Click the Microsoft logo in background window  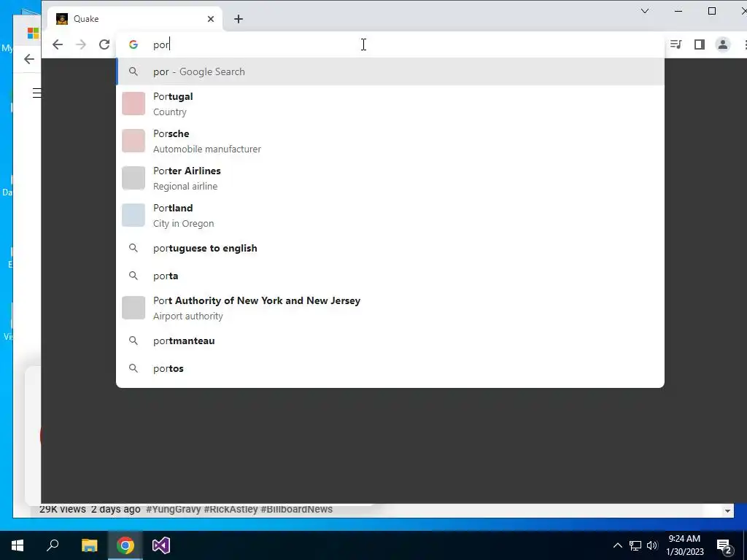33,33
